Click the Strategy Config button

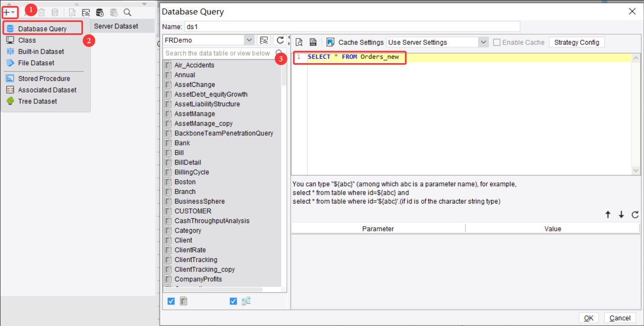pyautogui.click(x=576, y=42)
